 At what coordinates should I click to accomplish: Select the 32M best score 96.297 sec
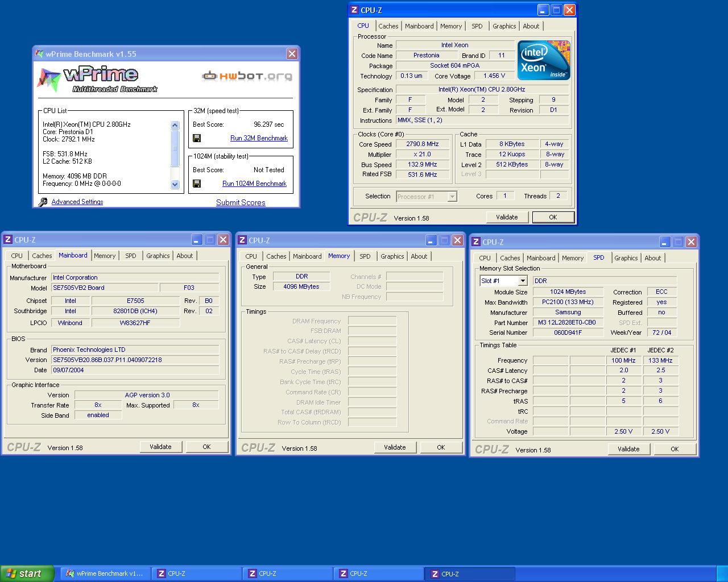tap(268, 124)
